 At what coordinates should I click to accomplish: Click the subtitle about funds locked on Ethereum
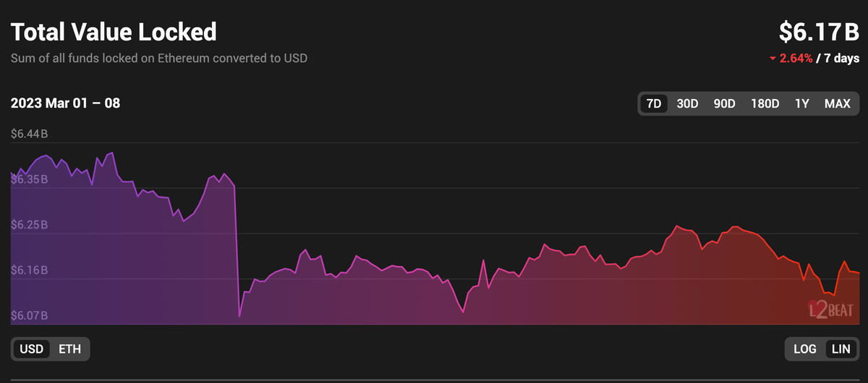click(x=159, y=58)
